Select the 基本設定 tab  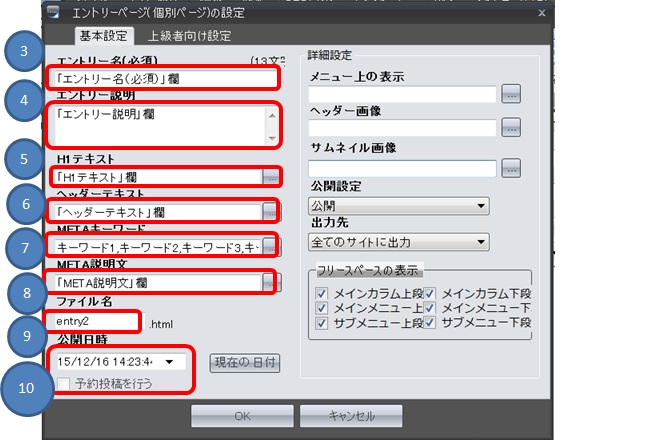click(x=103, y=37)
